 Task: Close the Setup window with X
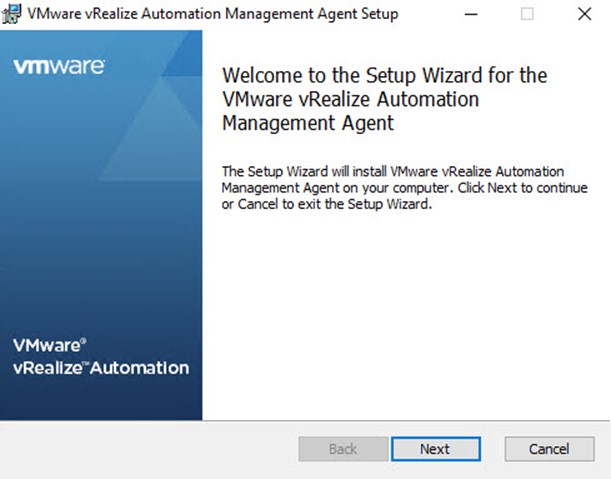tap(584, 14)
